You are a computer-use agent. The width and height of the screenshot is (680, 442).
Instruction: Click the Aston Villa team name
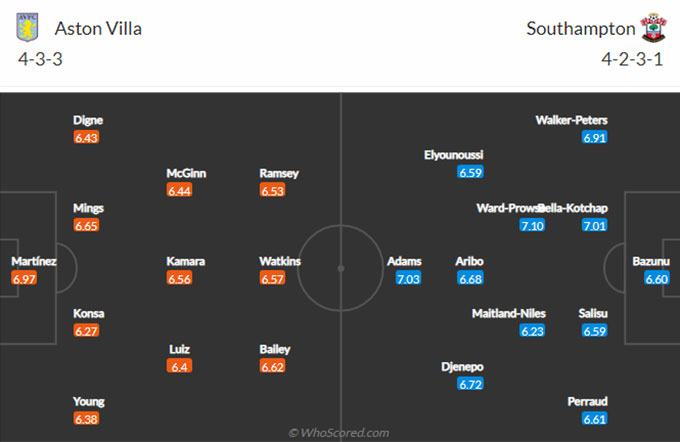point(98,29)
